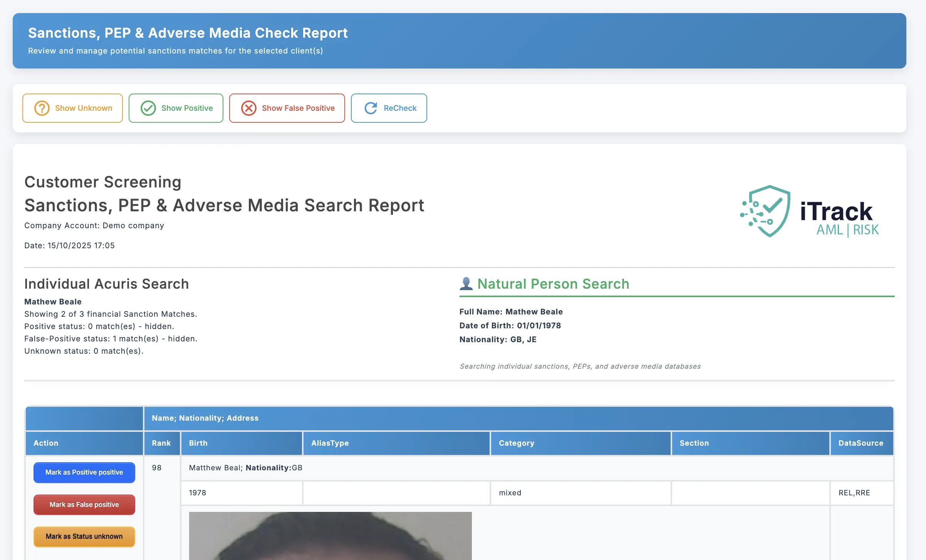Sort the table by Rank column
This screenshot has width=926, height=560.
pyautogui.click(x=161, y=443)
